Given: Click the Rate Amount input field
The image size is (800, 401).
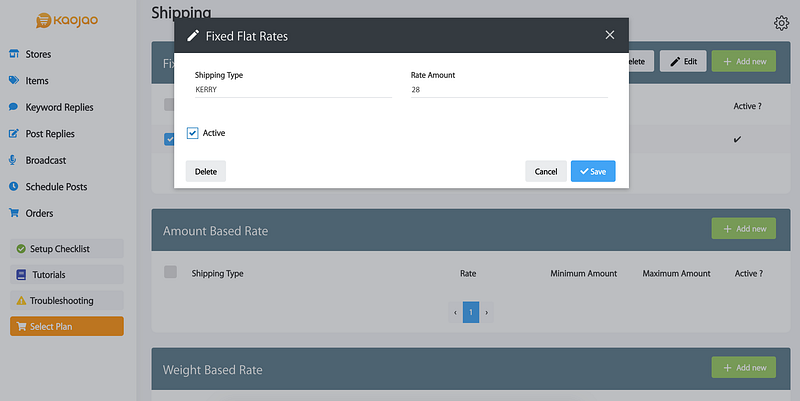Looking at the screenshot, I should [508, 90].
